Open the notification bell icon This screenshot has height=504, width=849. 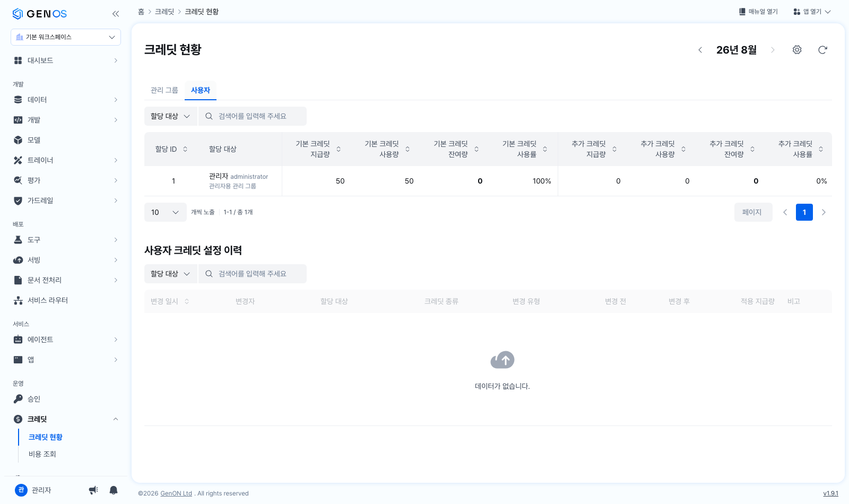[x=114, y=490]
